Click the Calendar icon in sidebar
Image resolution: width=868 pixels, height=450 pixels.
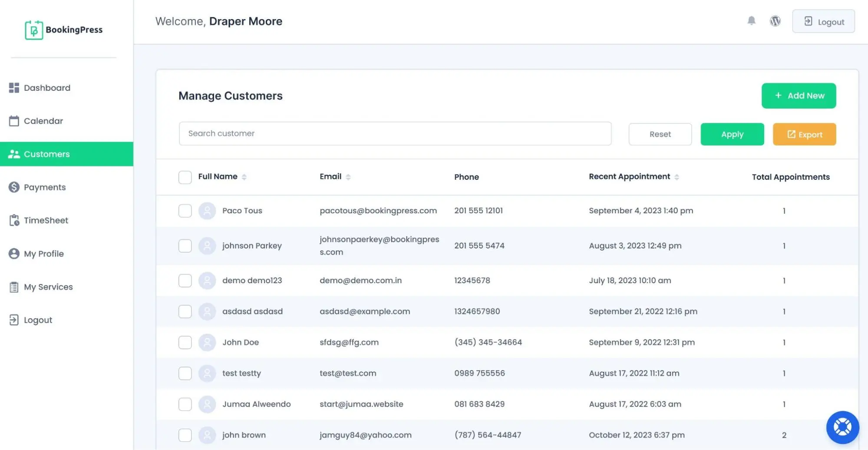14,121
